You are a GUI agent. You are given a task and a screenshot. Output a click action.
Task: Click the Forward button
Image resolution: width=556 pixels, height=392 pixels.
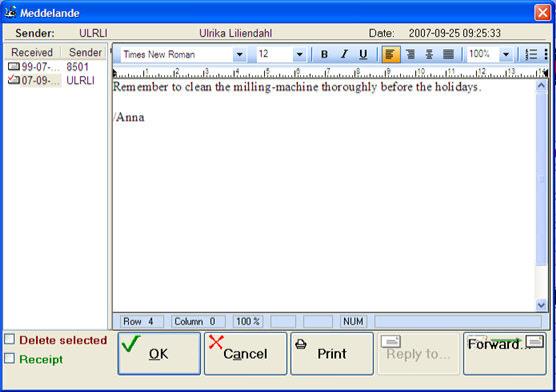tap(505, 353)
